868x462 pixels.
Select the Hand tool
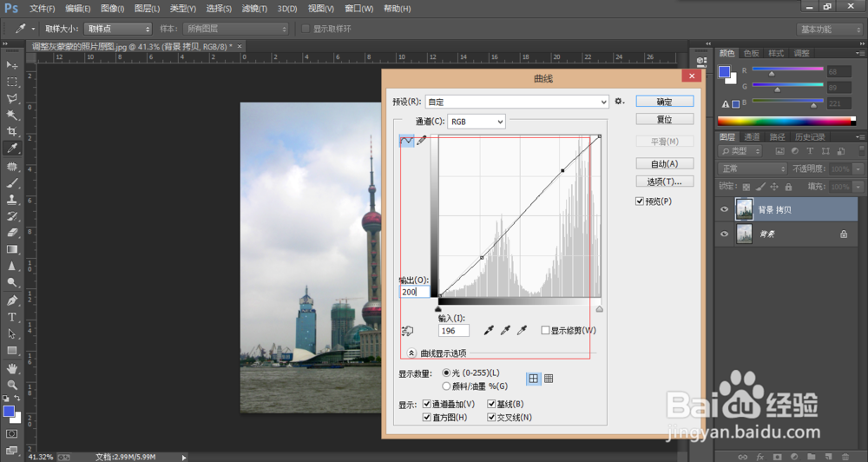(x=11, y=368)
